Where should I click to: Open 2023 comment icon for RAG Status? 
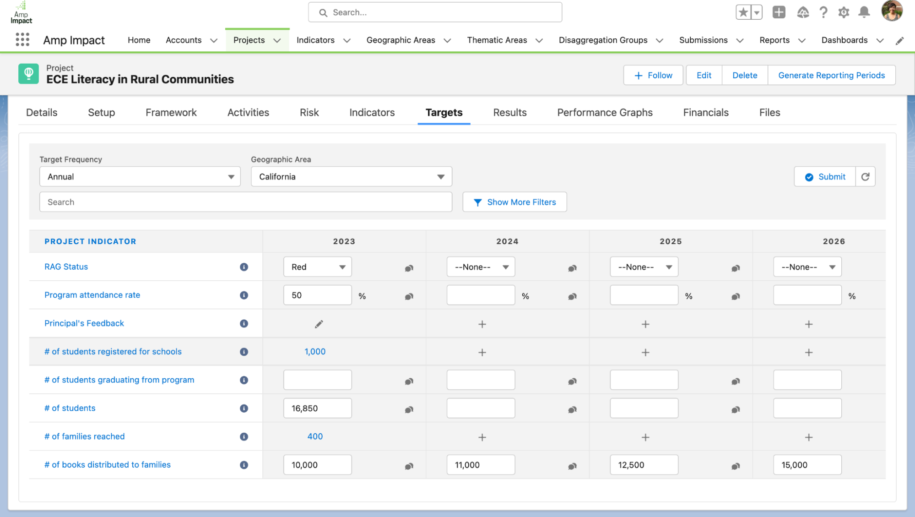point(409,268)
